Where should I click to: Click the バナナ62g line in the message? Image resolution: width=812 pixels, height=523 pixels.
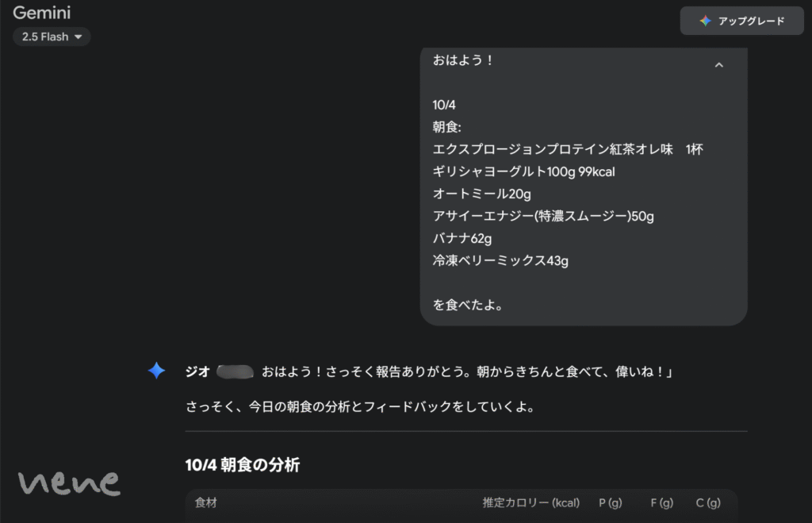[462, 238]
